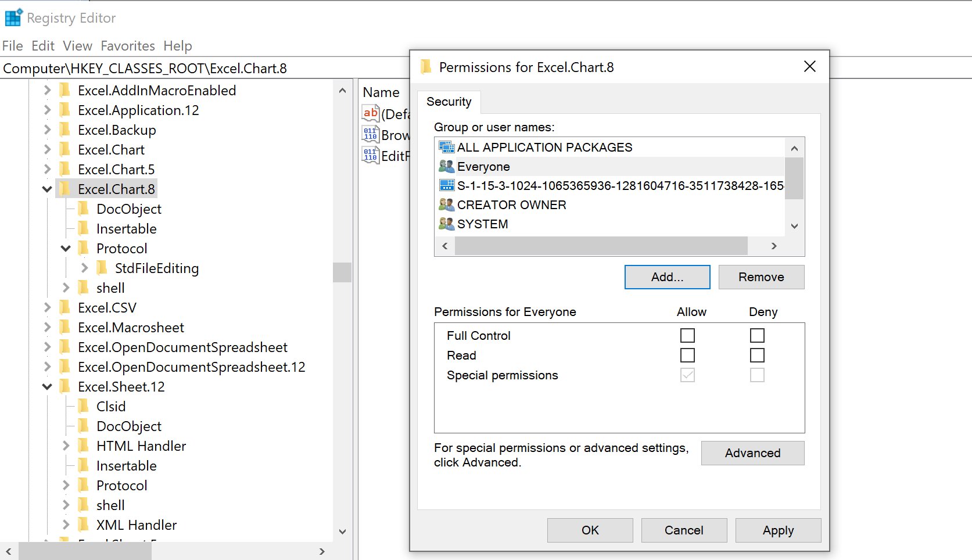The image size is (972, 560).
Task: Click the EditF... binary value icon
Action: (370, 155)
